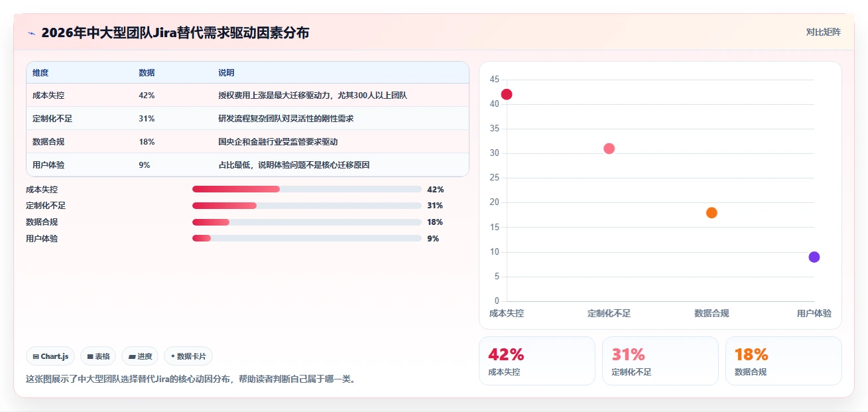The width and height of the screenshot is (868, 412).
Task: Click the 成本失控 42% progress bar
Action: (307, 189)
